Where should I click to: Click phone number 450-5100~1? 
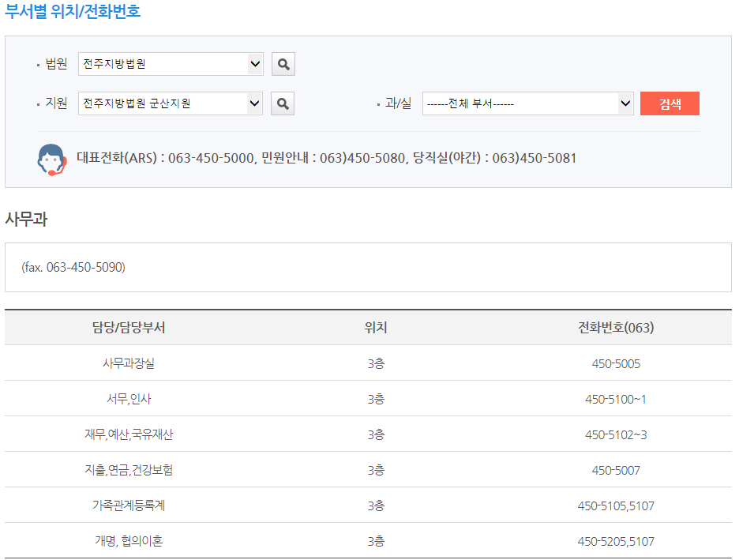[x=616, y=399]
